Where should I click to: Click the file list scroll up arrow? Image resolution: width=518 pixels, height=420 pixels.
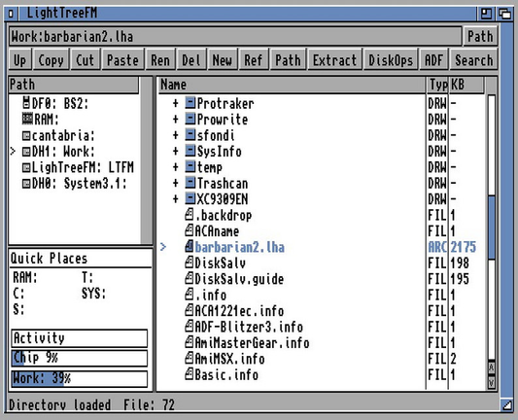click(x=491, y=367)
